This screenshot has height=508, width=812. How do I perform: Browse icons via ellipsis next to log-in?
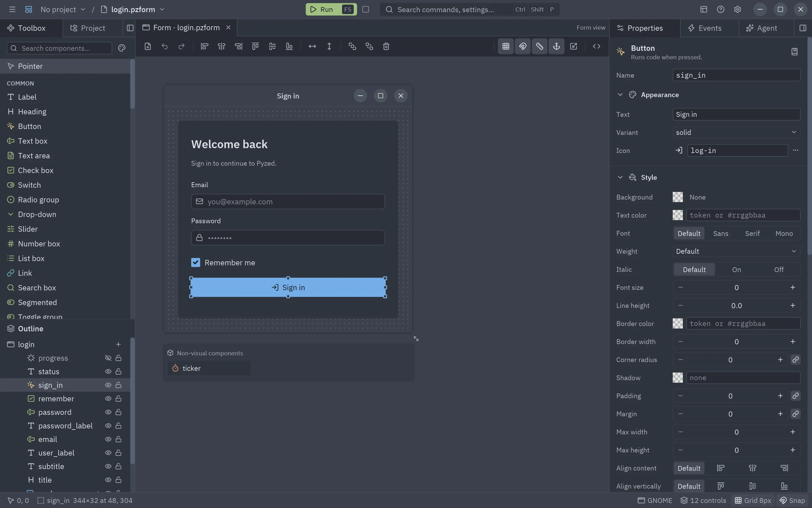point(796,150)
